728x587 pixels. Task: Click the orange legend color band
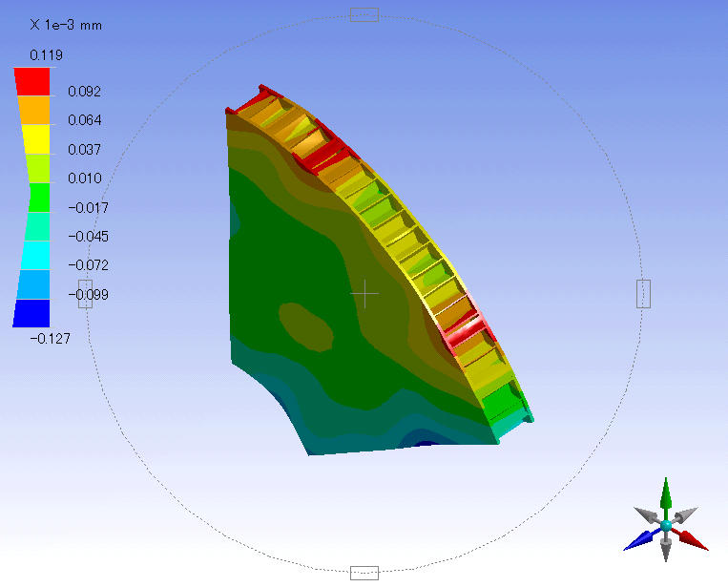tap(34, 111)
